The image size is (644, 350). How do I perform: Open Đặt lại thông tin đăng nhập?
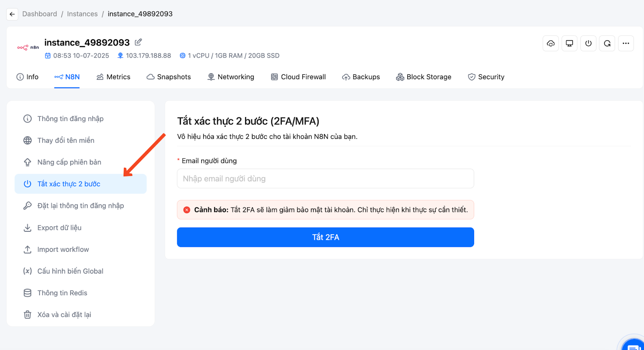(x=80, y=206)
